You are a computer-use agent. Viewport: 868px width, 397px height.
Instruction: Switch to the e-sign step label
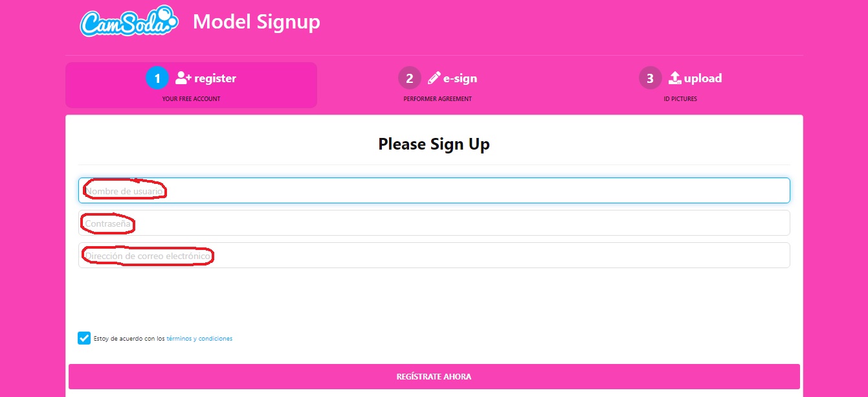pos(460,78)
